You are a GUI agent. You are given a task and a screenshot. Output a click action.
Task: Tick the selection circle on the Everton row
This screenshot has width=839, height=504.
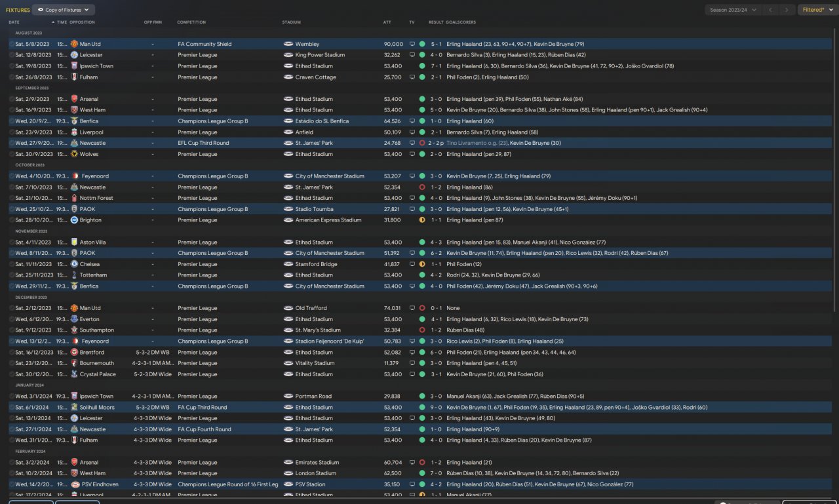point(12,319)
